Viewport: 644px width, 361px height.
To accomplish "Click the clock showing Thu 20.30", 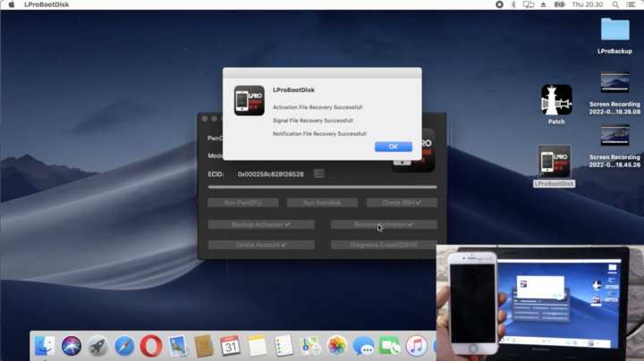I will coord(588,4).
